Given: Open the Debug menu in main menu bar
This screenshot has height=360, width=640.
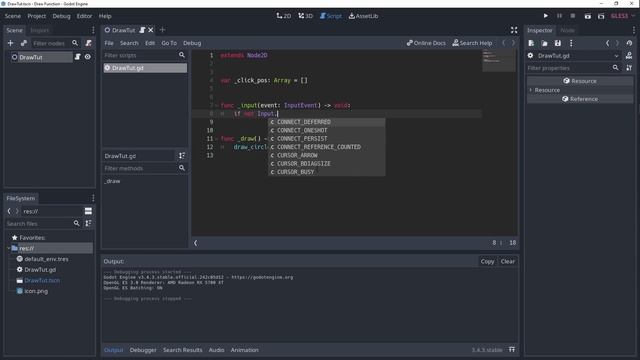Looking at the screenshot, I should click(x=61, y=16).
